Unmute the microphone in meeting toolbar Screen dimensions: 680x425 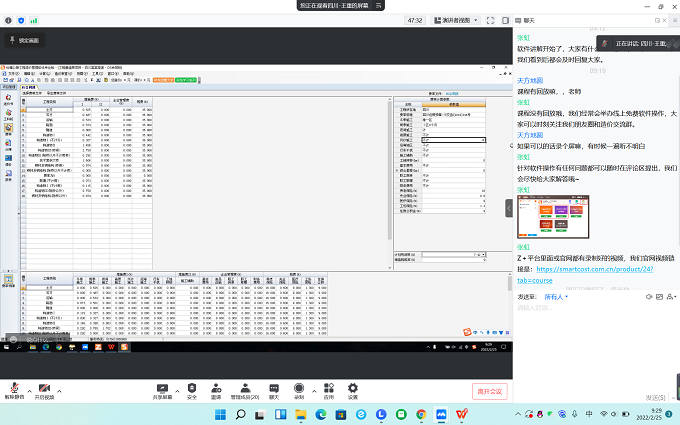coord(14,391)
